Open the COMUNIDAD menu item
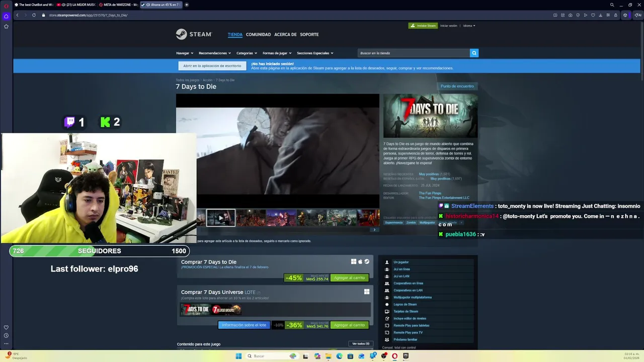644x362 pixels. (258, 35)
